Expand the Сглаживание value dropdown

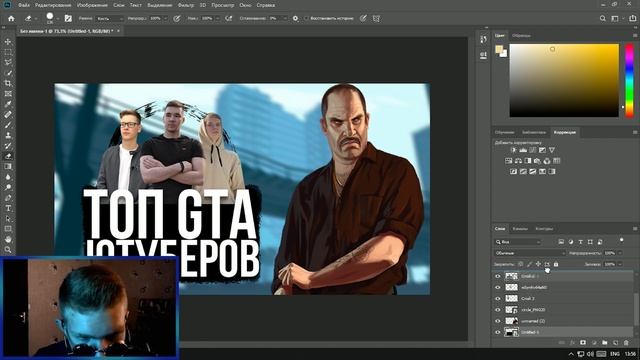click(284, 18)
